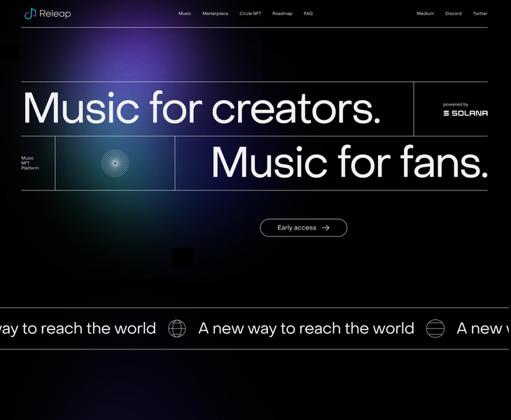The width and height of the screenshot is (511, 420).
Task: Open the Roadmap section
Action: point(282,13)
